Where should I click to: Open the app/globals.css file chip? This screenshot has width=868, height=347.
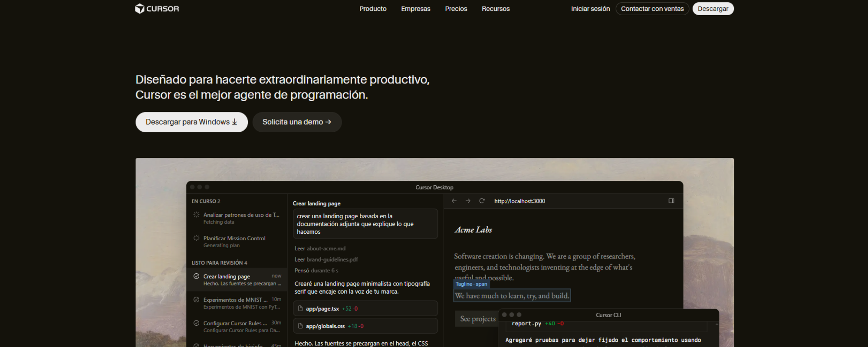pos(365,326)
